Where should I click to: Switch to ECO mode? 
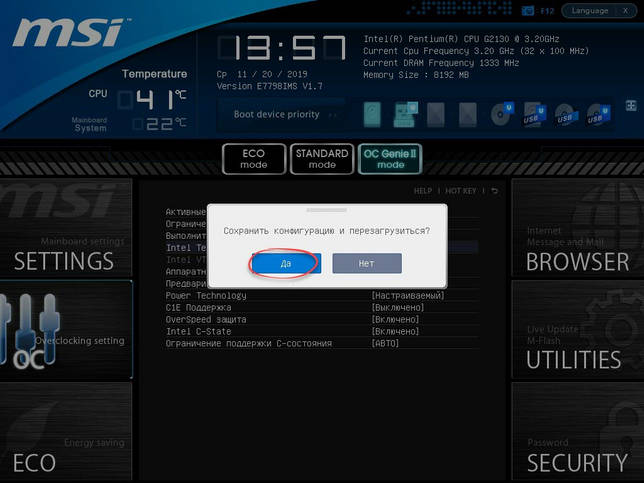(254, 159)
